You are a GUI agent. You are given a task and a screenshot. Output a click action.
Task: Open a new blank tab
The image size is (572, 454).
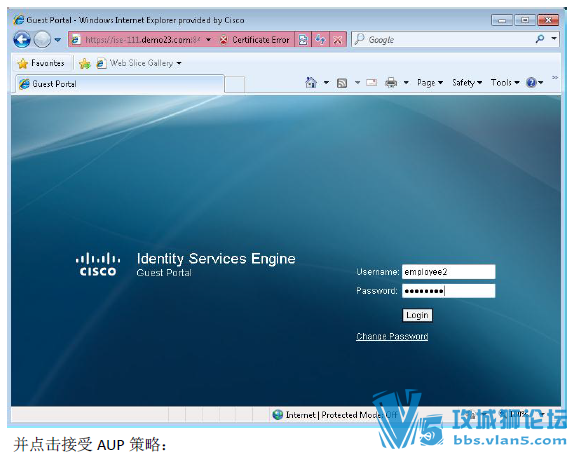(x=234, y=84)
